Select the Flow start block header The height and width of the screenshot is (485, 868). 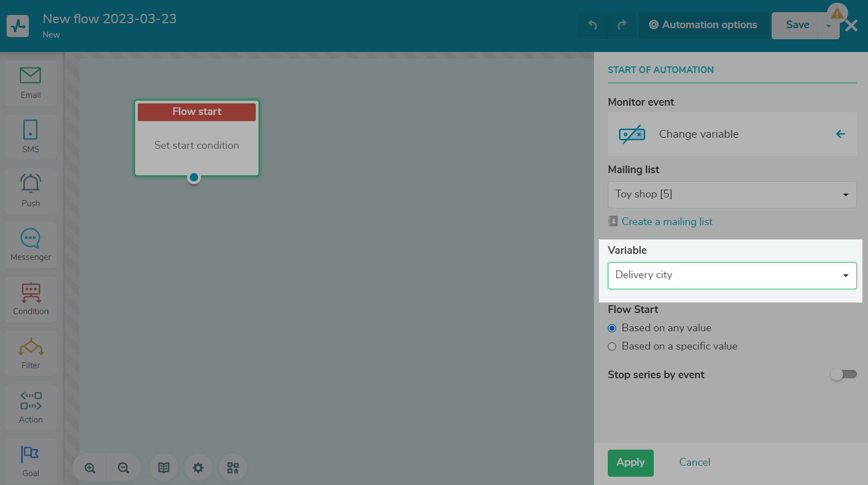click(x=197, y=112)
